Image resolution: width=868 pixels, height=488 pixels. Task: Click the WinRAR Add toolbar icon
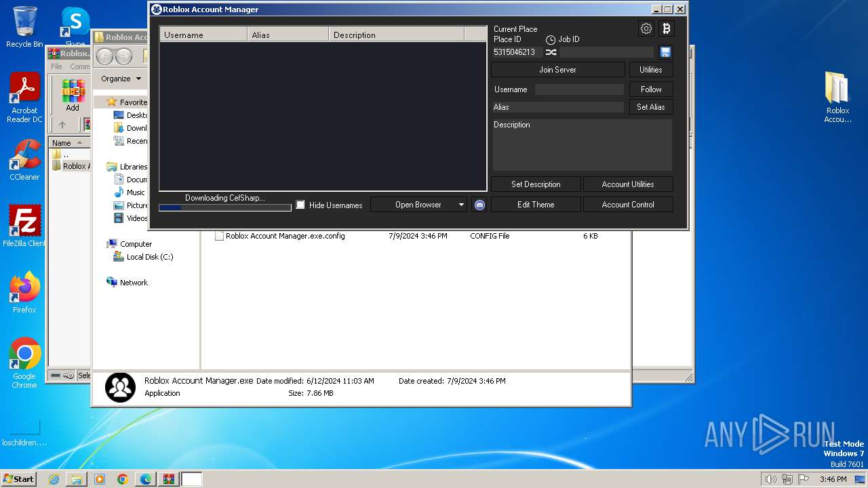tap(73, 95)
